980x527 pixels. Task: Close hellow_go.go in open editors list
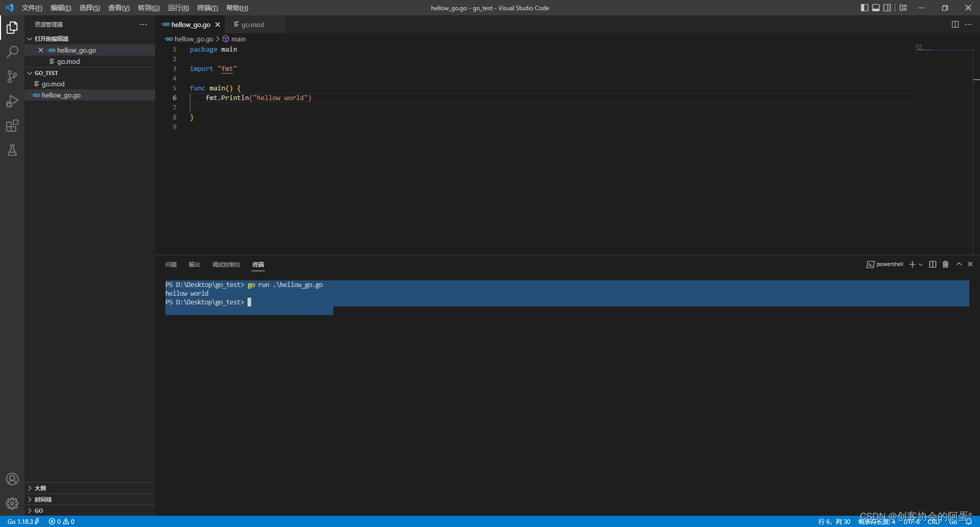click(41, 50)
